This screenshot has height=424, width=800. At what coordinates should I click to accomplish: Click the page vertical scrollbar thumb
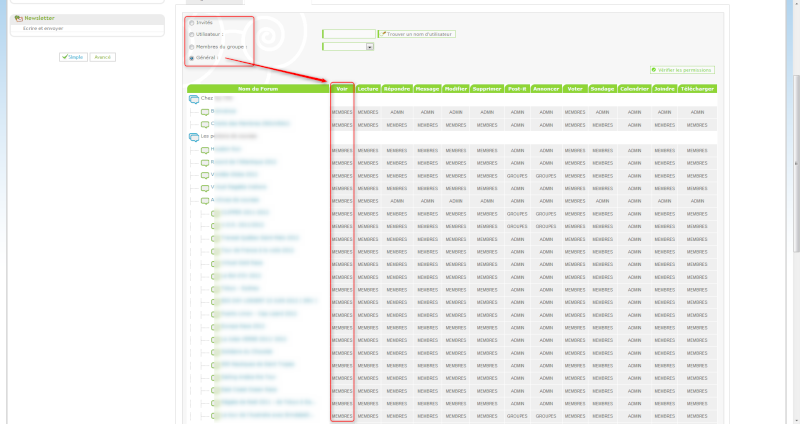click(x=796, y=163)
